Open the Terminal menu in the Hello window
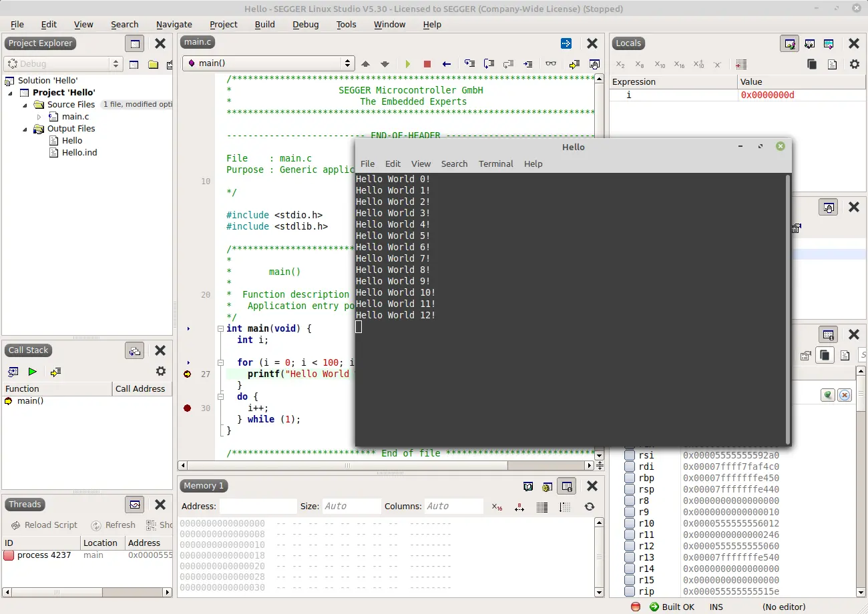This screenshot has height=614, width=868. click(495, 164)
